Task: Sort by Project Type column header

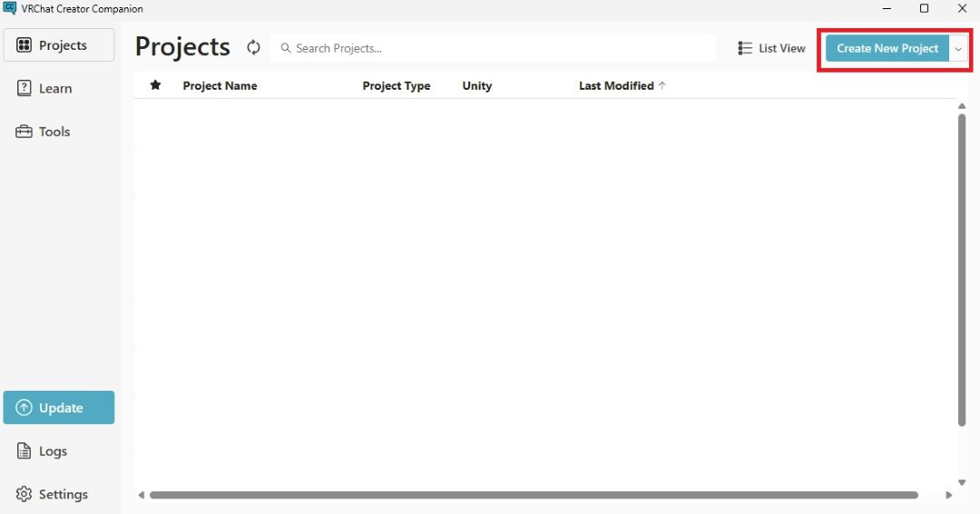Action: coord(397,85)
